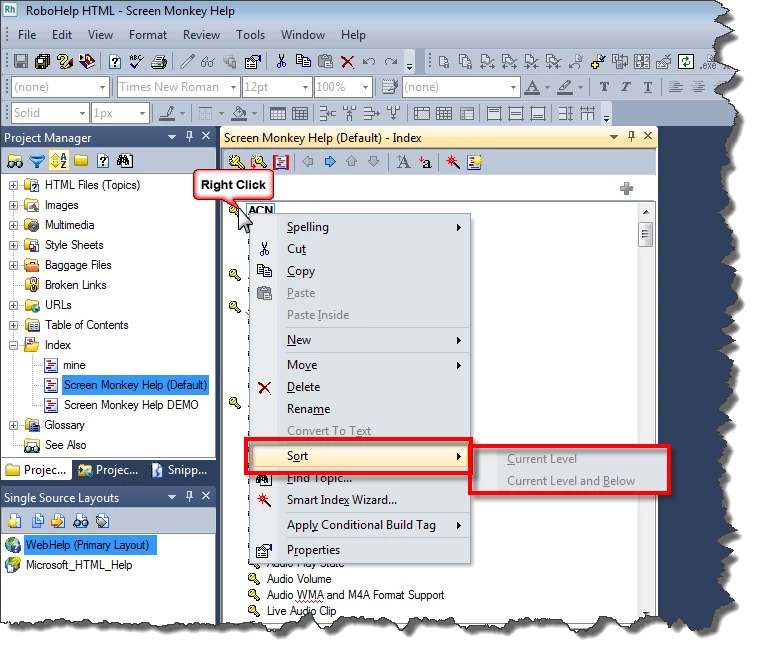Click the Index pane vertical scrollbar thumb
The image size is (761, 656).
[645, 234]
